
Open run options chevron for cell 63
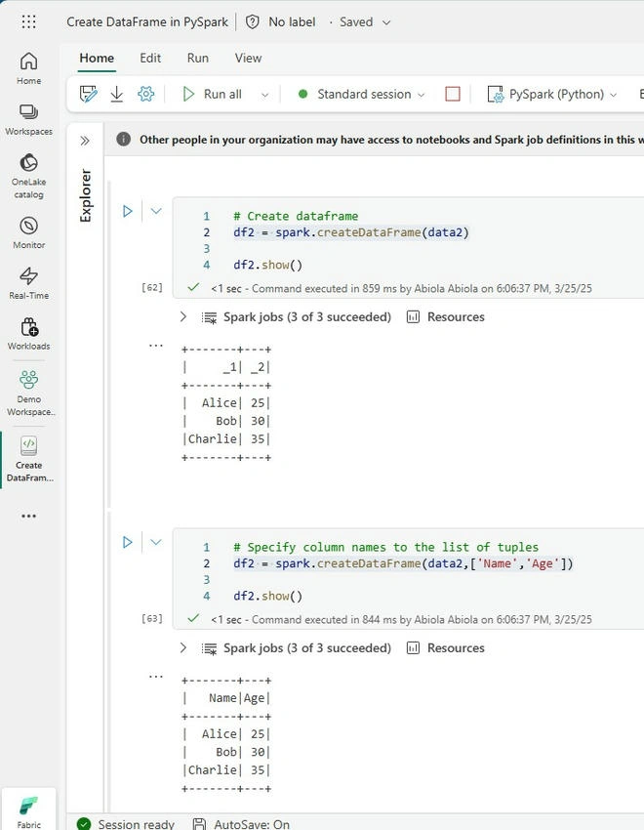coord(156,542)
